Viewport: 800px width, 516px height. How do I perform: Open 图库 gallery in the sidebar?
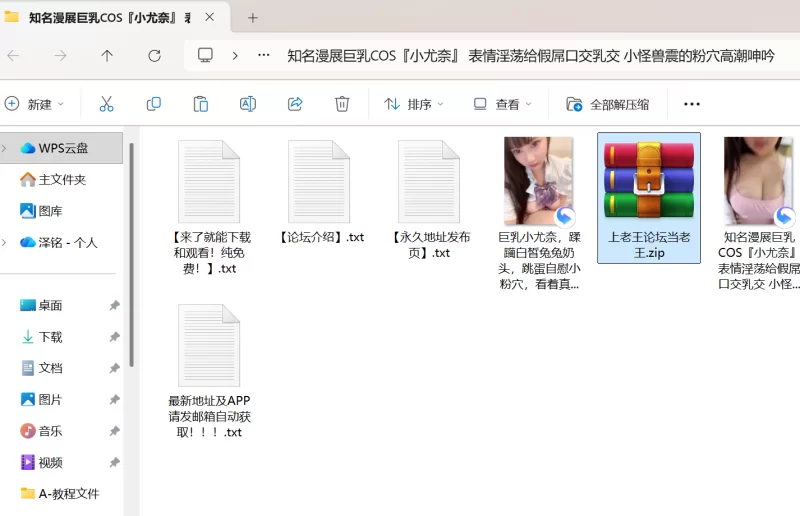click(x=41, y=211)
